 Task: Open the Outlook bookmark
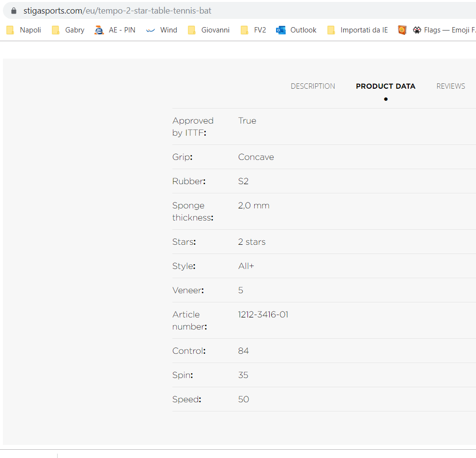(x=296, y=30)
